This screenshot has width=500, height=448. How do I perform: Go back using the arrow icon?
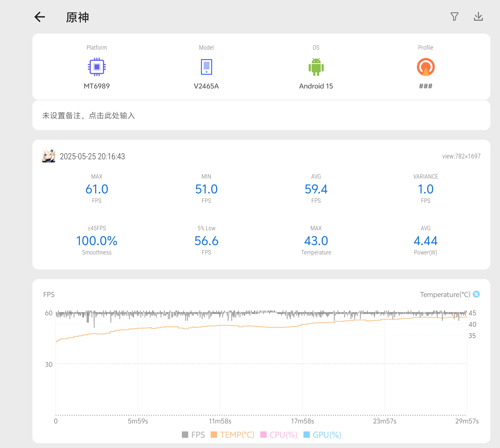coord(40,17)
